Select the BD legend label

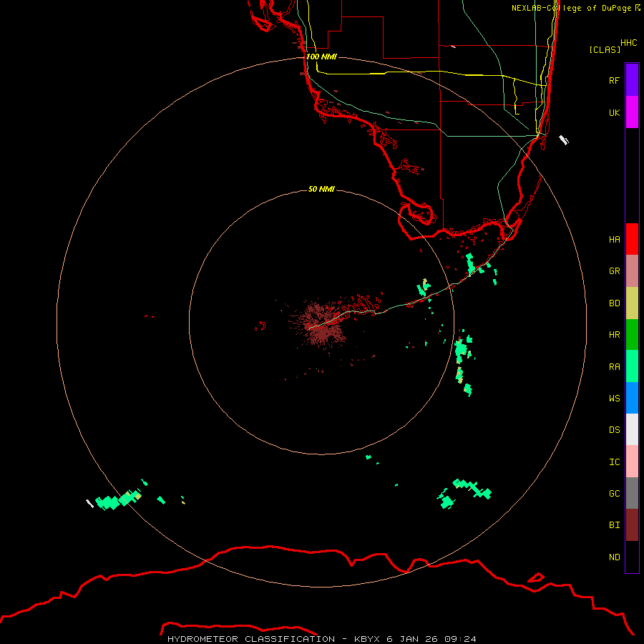pos(614,303)
